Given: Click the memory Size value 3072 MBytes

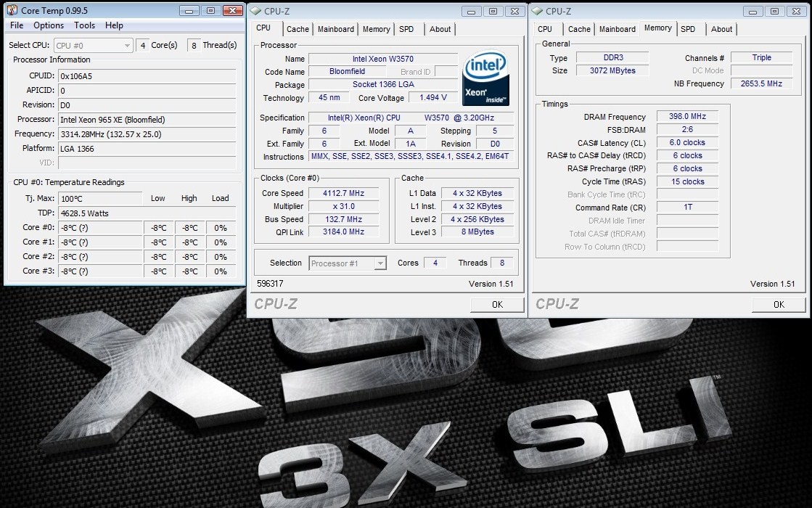Looking at the screenshot, I should [612, 70].
